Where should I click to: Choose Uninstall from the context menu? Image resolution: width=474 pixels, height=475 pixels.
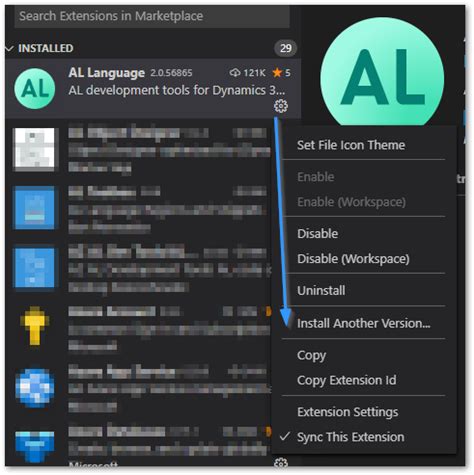pyautogui.click(x=321, y=291)
